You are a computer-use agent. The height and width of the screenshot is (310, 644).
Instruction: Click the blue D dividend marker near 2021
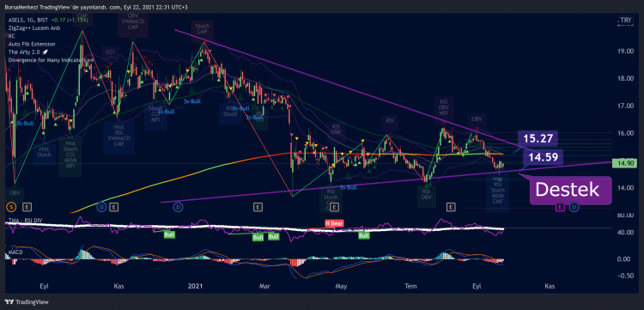coord(178,207)
